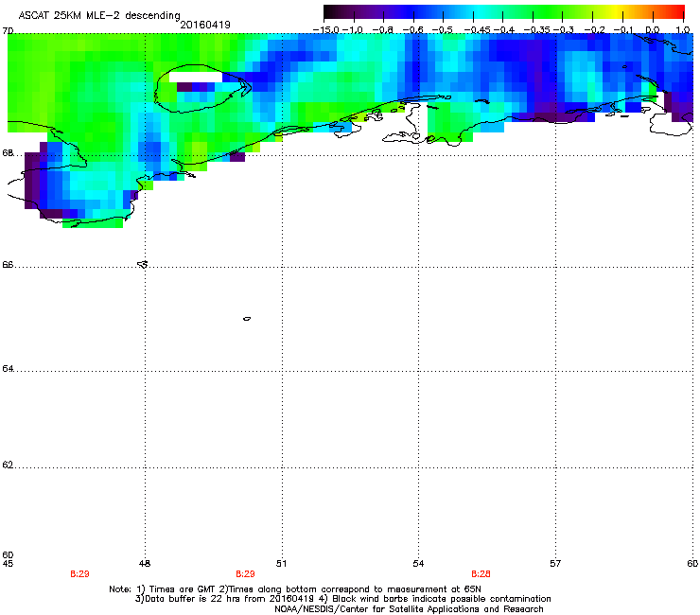This screenshot has width=700, height=615.
Task: Click the '0.0' color bar label
Action: point(653,30)
